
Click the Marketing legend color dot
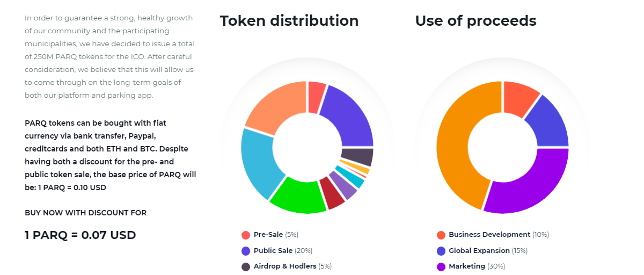pyautogui.click(x=441, y=266)
